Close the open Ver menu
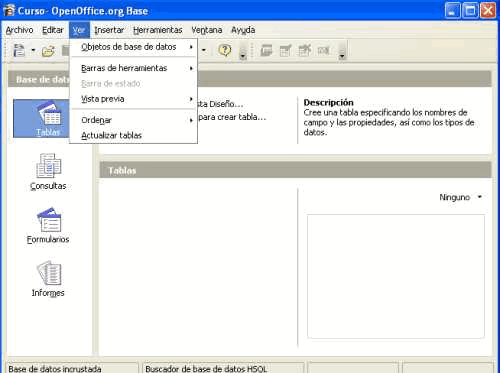 pyautogui.click(x=79, y=30)
